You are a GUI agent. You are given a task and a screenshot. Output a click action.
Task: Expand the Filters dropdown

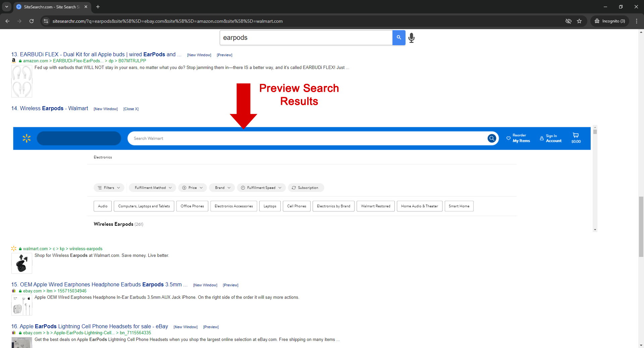click(109, 188)
